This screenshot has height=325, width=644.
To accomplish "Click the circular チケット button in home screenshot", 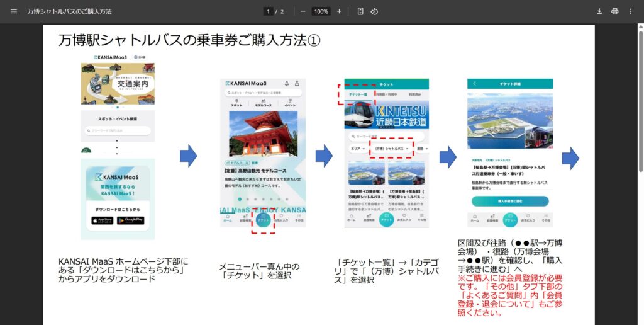I will (263, 221).
